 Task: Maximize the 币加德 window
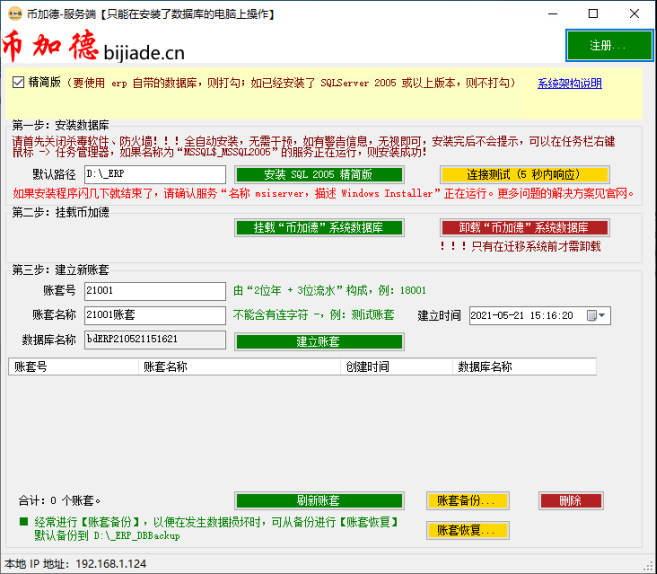593,14
